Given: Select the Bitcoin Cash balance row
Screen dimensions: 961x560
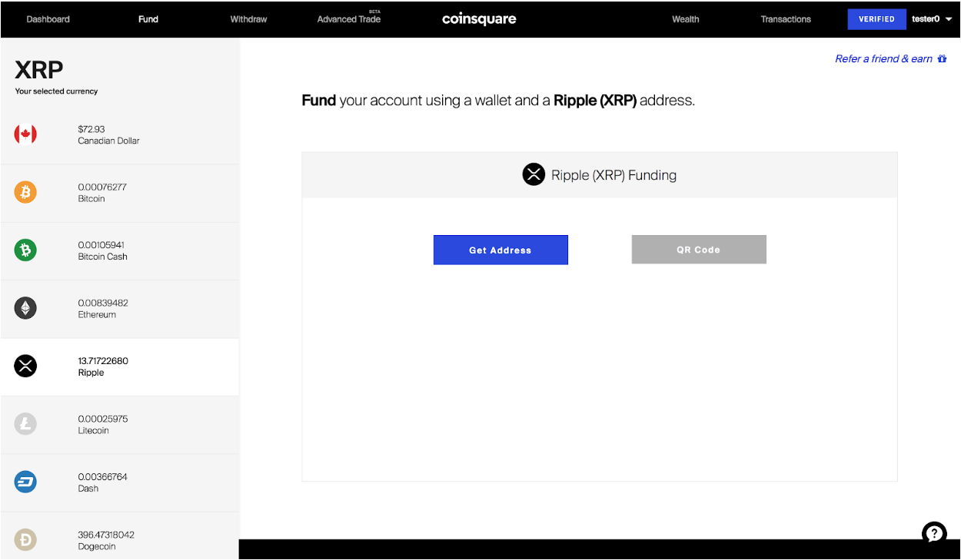Looking at the screenshot, I should click(120, 251).
